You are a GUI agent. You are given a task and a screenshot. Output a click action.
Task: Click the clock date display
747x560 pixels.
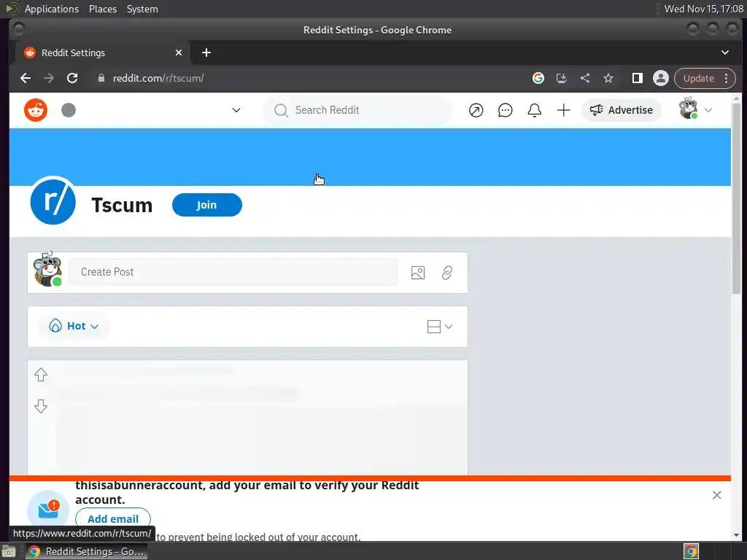coord(704,9)
